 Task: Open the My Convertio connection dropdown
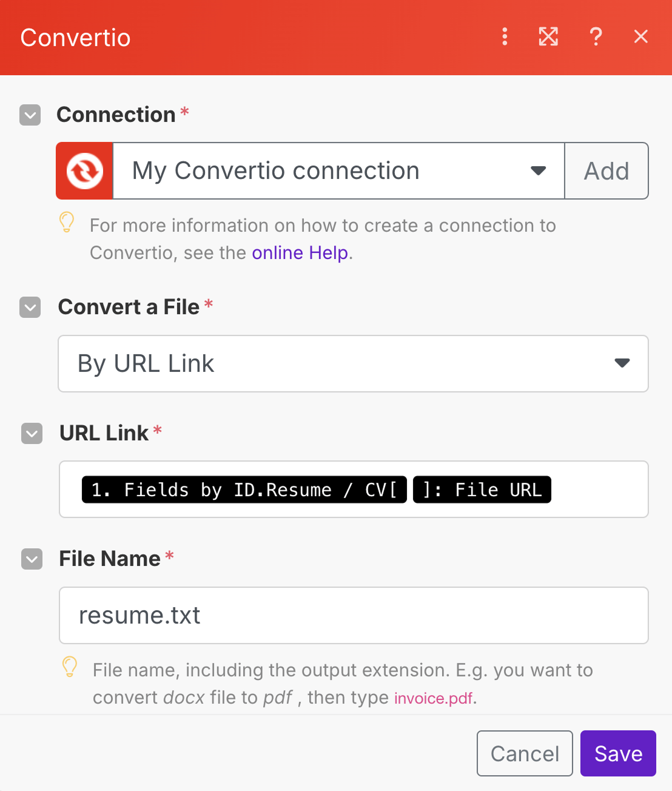click(x=339, y=171)
